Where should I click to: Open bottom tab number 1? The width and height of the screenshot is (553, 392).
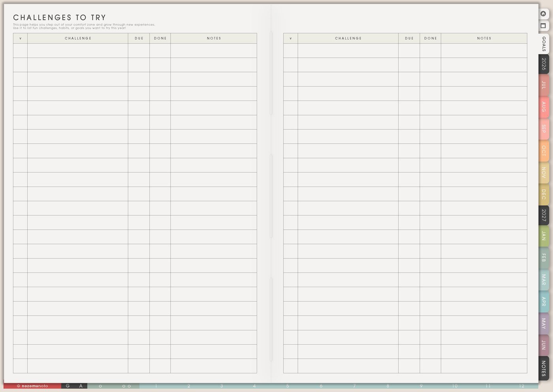pos(156,386)
